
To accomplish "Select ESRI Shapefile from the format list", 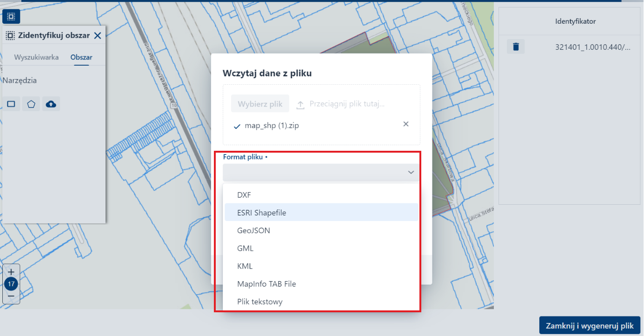I will (261, 212).
